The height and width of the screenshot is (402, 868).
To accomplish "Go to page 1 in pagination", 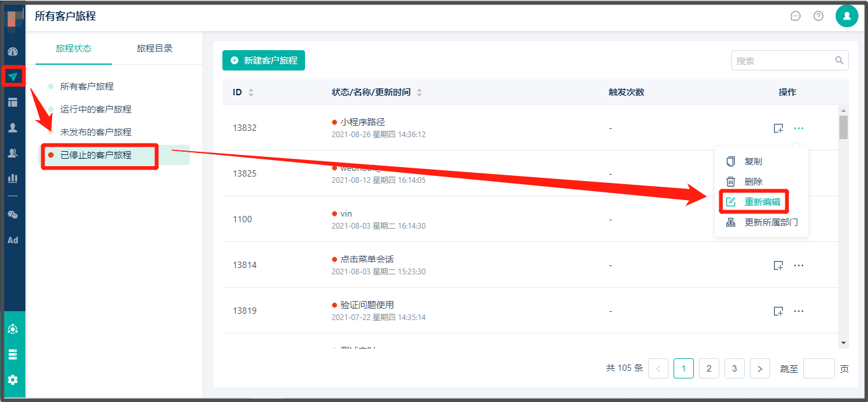I will [684, 368].
